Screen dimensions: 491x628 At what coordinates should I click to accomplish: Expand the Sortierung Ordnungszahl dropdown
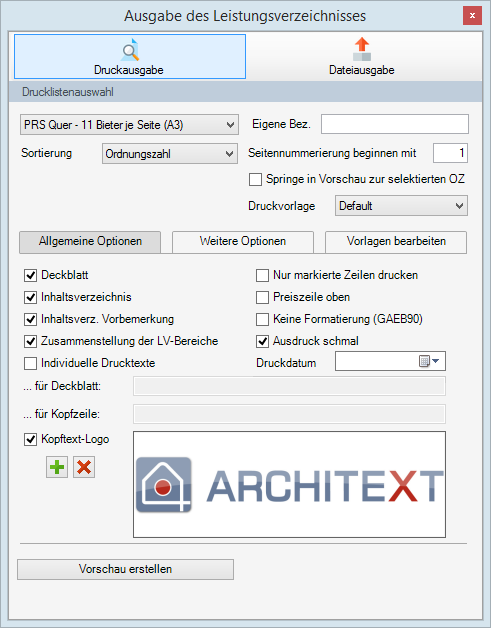click(x=170, y=154)
